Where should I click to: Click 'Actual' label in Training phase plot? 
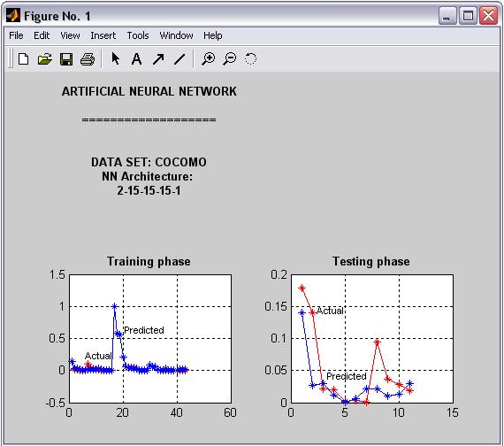click(x=98, y=356)
